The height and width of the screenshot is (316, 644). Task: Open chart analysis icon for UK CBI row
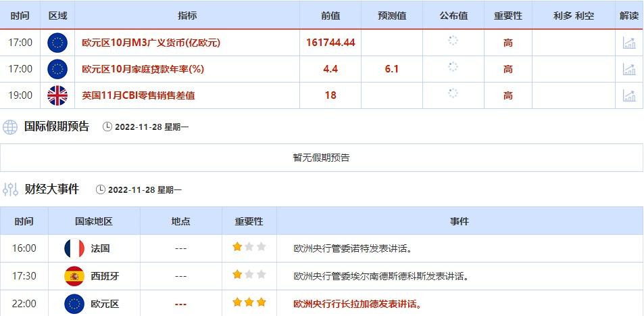coord(628,95)
